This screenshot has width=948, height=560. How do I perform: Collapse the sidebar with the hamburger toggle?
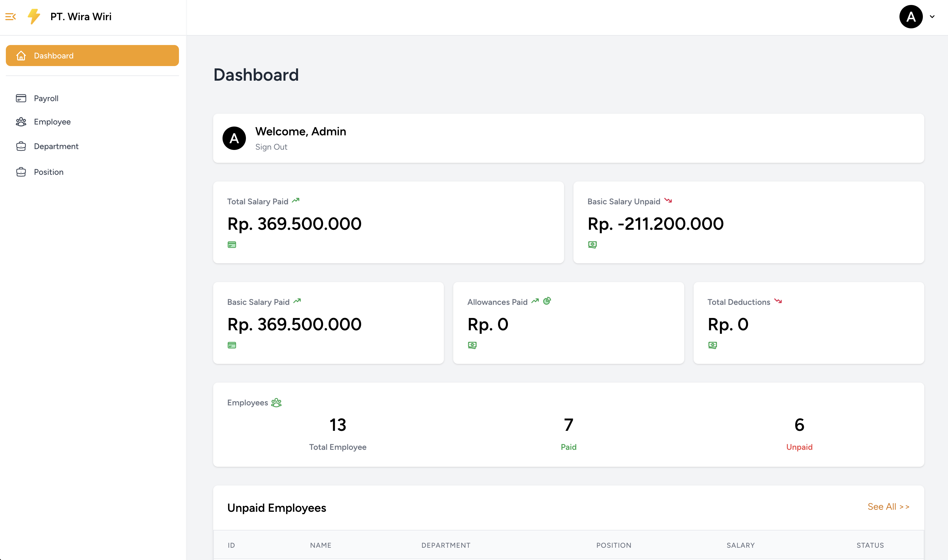click(x=11, y=17)
